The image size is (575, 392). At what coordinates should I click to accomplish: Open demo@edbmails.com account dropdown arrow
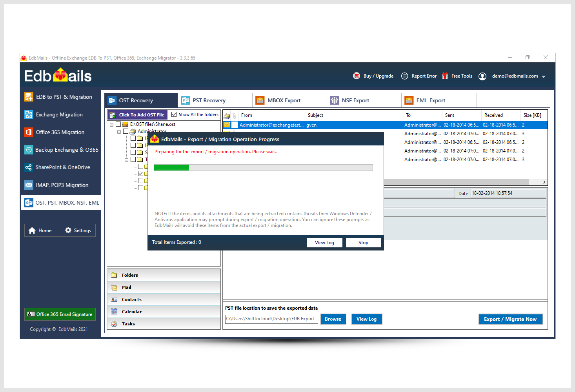544,76
